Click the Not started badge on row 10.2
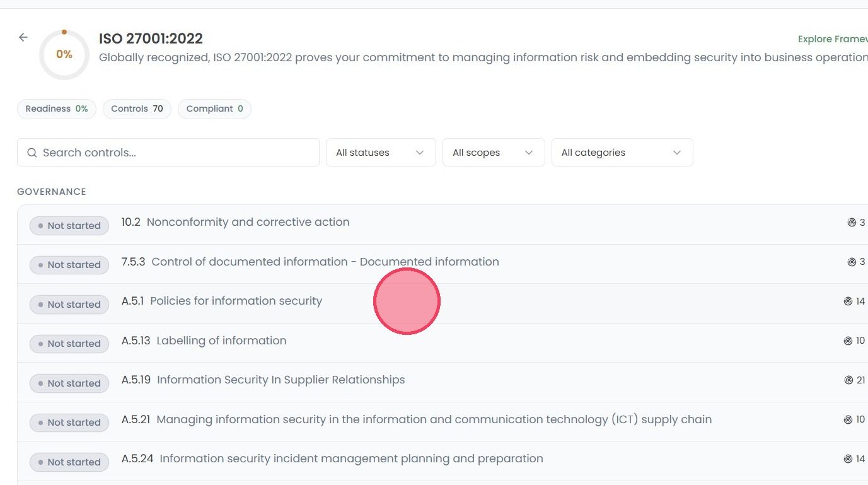 69,226
